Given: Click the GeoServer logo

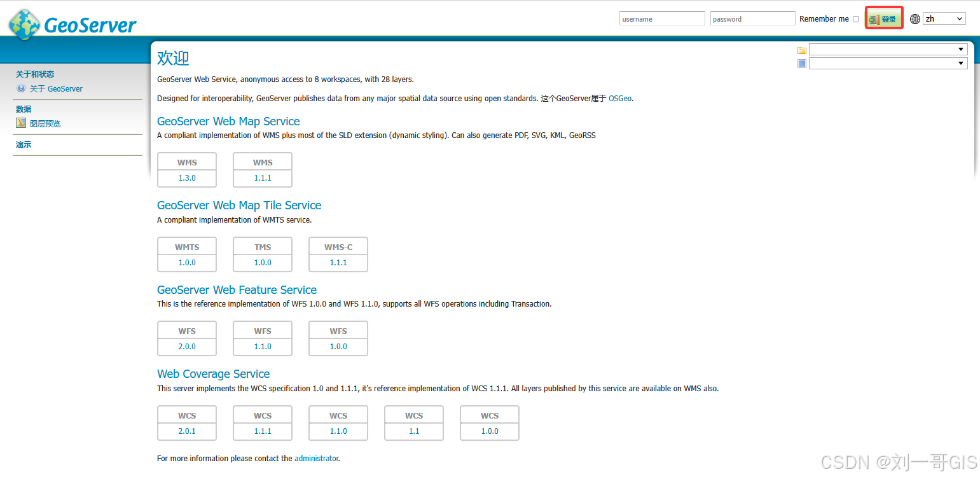Looking at the screenshot, I should click(x=72, y=24).
